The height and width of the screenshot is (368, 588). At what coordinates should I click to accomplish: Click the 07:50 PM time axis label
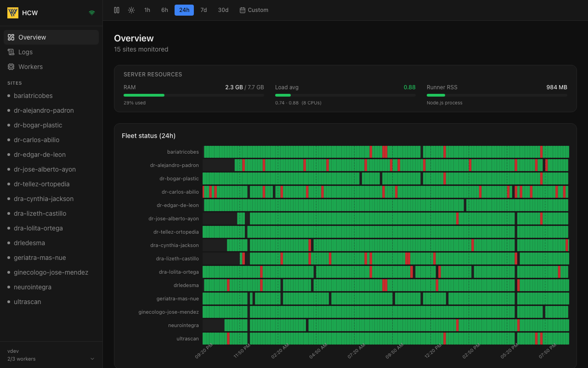coord(547,351)
